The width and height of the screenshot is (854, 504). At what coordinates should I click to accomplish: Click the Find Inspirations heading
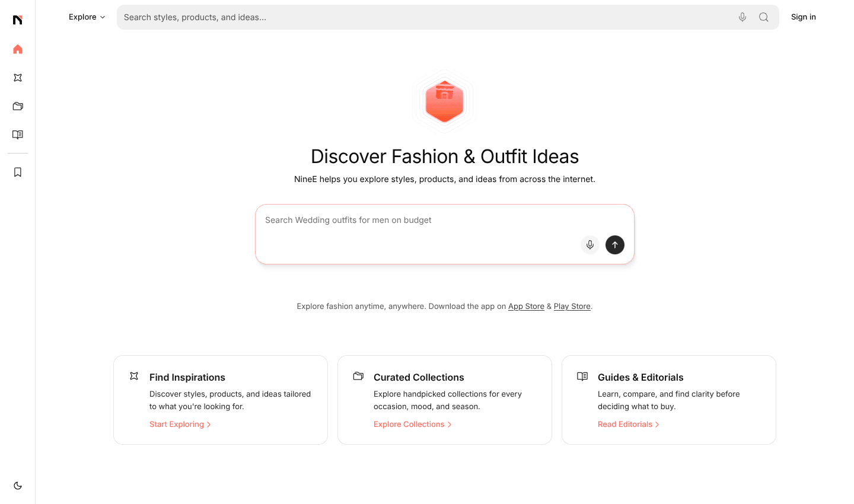187,377
